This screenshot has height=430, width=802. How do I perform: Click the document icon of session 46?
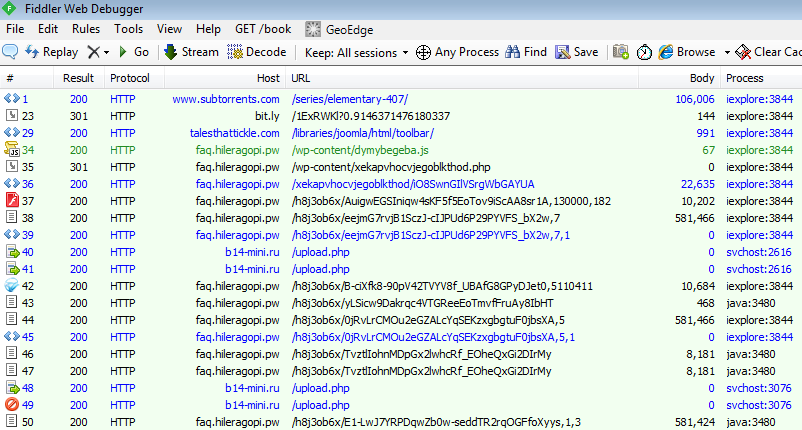click(x=11, y=353)
